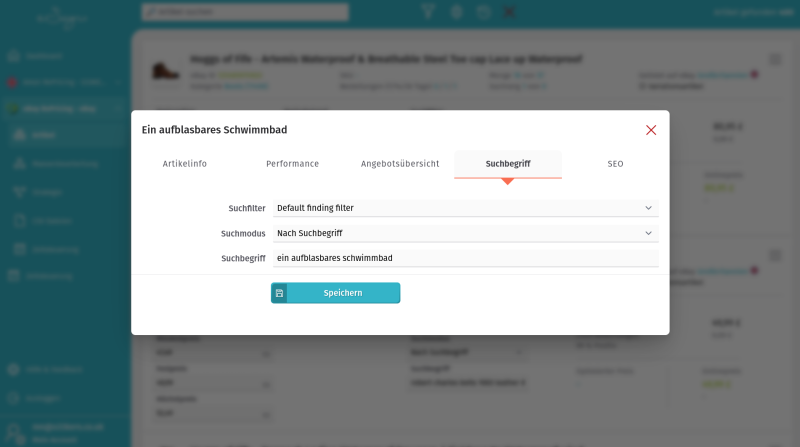
Task: Open the Performance tab
Action: 292,164
